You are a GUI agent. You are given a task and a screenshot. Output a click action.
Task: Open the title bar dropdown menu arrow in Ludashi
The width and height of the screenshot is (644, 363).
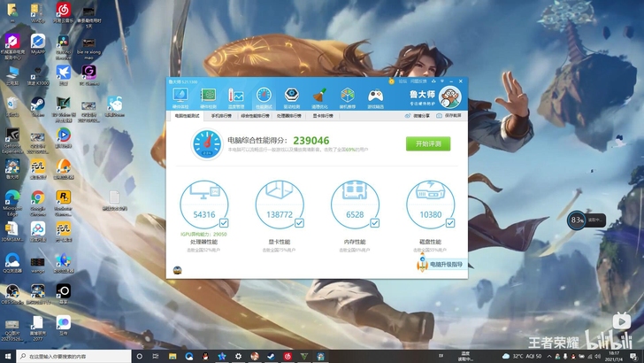pos(442,81)
